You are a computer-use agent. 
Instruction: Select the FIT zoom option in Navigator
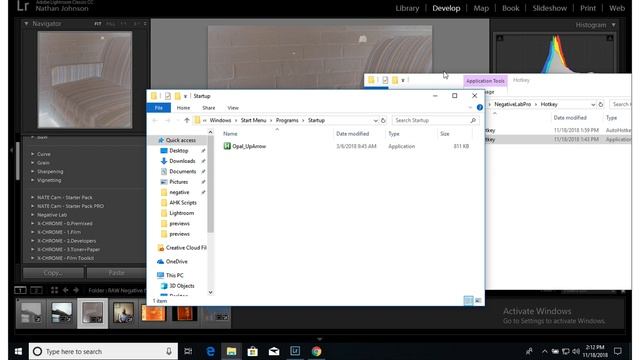98,24
